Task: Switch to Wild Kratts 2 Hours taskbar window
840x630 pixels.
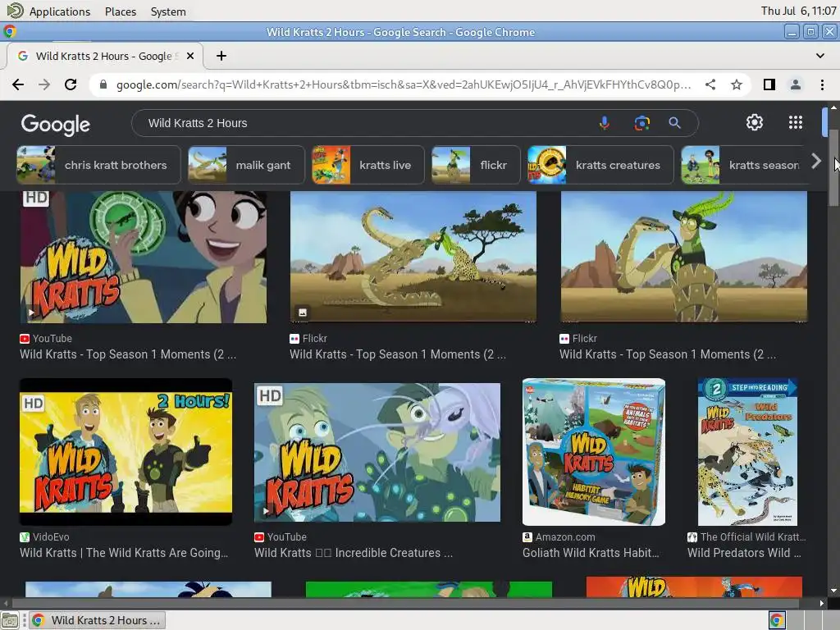Action: coord(97,620)
